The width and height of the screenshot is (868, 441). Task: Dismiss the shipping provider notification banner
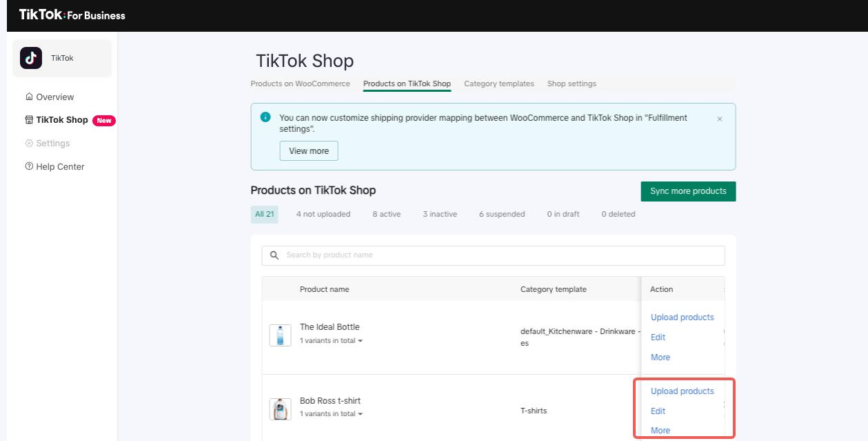pos(720,119)
